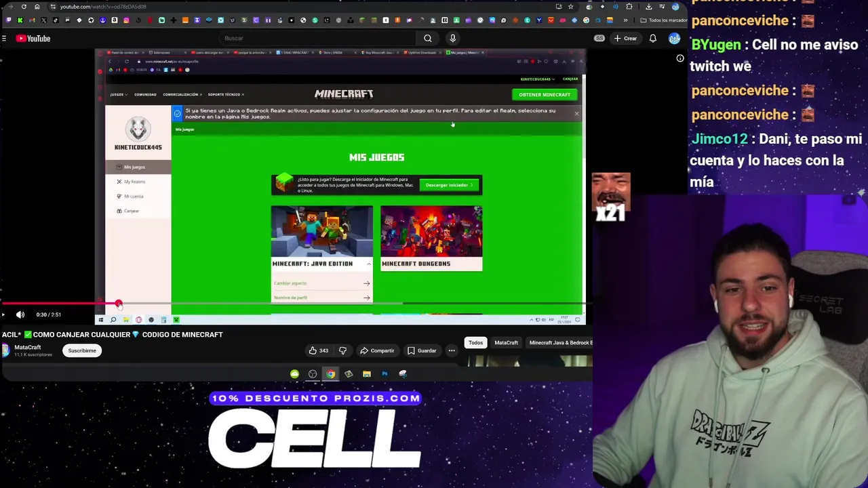The width and height of the screenshot is (868, 488).
Task: Like the video (343 likes)
Action: 319,350
